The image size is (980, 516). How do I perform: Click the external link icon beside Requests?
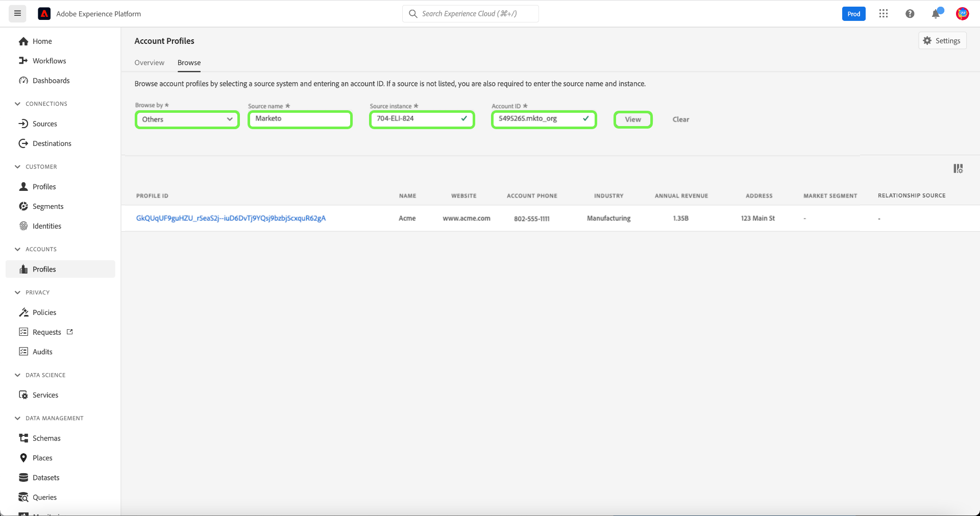point(70,332)
